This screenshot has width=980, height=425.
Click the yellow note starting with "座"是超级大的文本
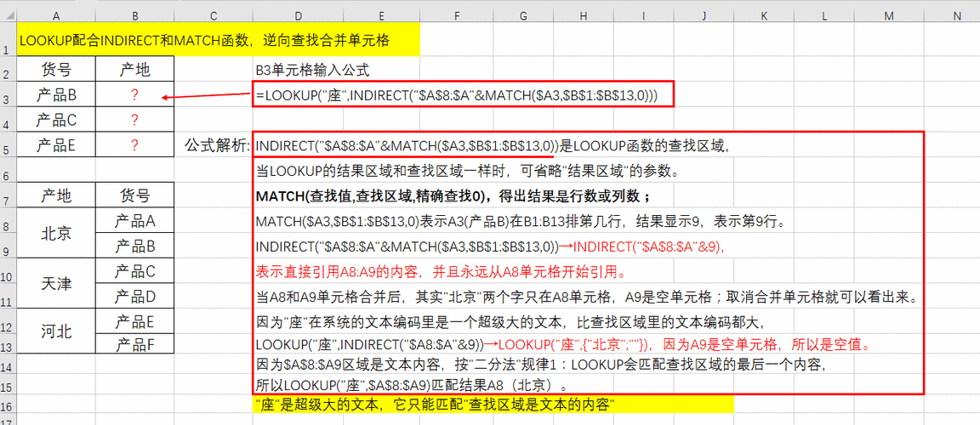click(x=434, y=404)
